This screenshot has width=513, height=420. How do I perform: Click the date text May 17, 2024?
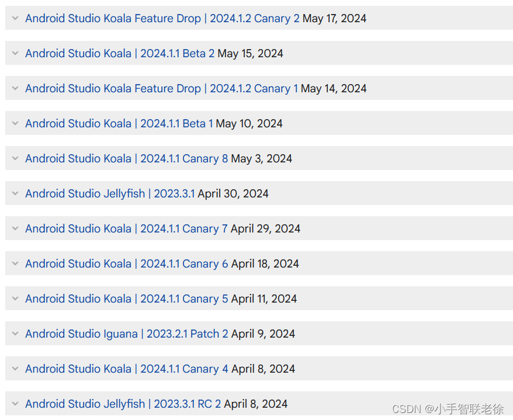pos(334,18)
